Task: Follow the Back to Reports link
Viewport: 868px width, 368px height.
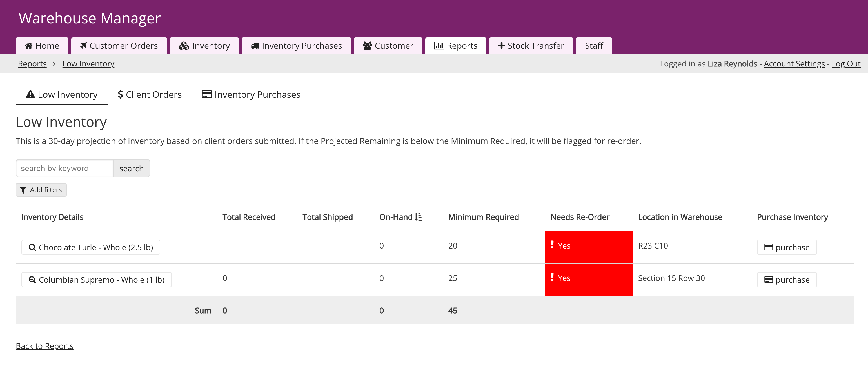Action: tap(44, 346)
